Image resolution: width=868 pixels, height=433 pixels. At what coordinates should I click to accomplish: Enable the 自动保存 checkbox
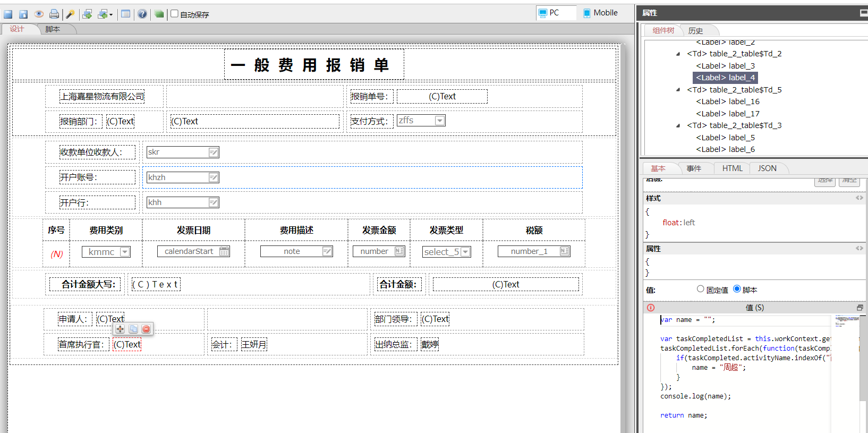[x=174, y=14]
